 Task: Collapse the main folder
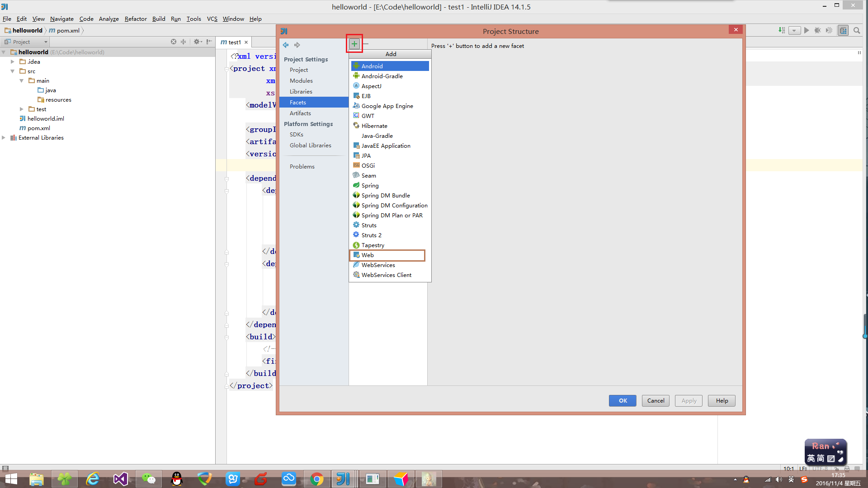click(22, 81)
